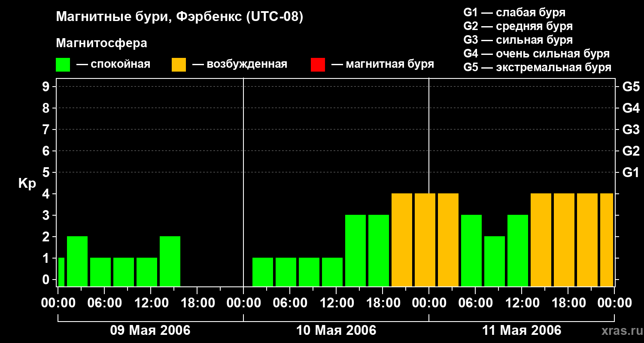The width and height of the screenshot is (644, 343).
Task: Click the '12:00' time label under 10 Мая
Action: pyautogui.click(x=336, y=303)
